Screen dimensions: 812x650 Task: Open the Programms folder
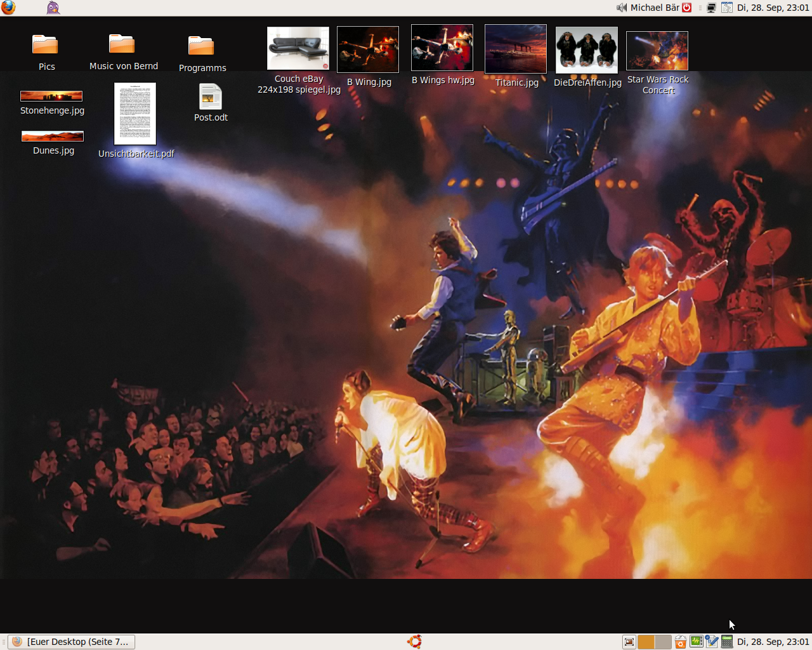point(201,46)
